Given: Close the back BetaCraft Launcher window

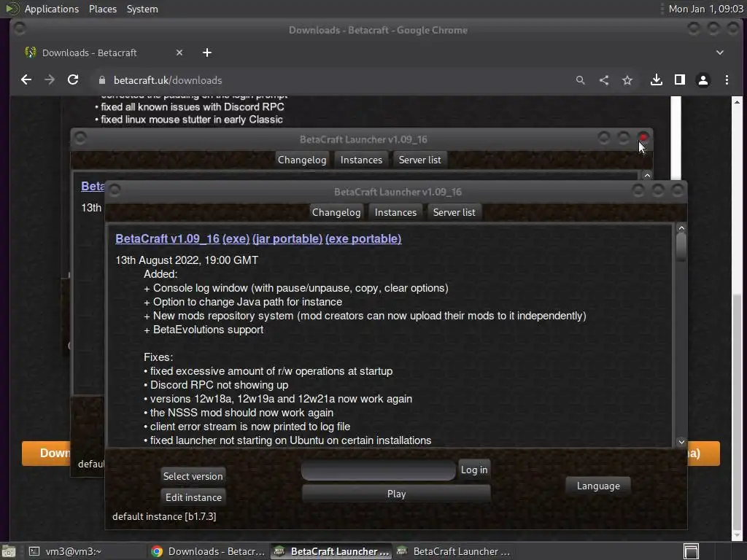Looking at the screenshot, I should coord(643,138).
